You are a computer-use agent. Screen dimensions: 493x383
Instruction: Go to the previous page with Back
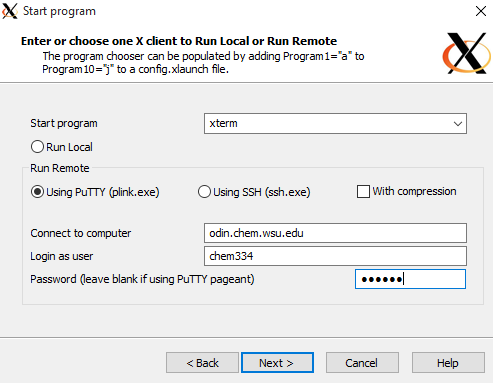pyautogui.click(x=202, y=363)
